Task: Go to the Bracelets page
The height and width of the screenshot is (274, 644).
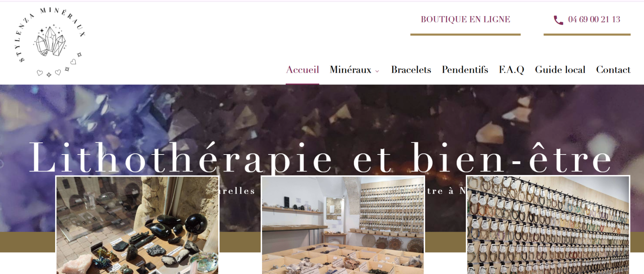Action: tap(411, 70)
